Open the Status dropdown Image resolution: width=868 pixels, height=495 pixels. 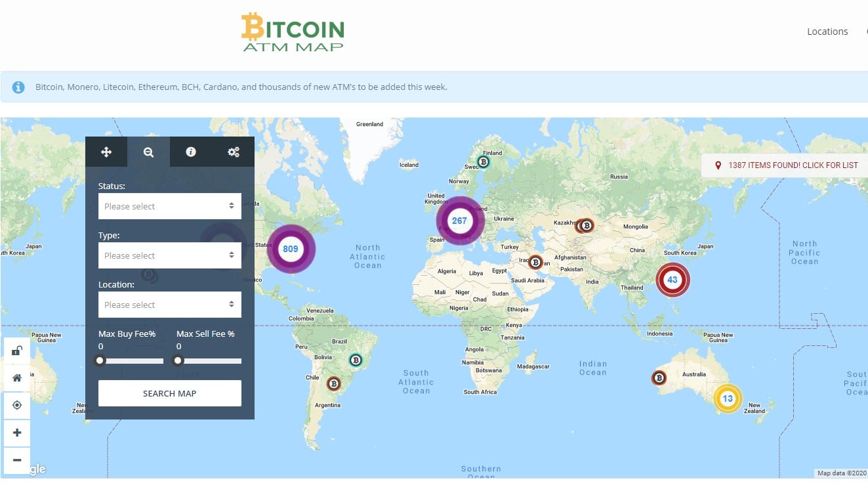click(x=169, y=205)
